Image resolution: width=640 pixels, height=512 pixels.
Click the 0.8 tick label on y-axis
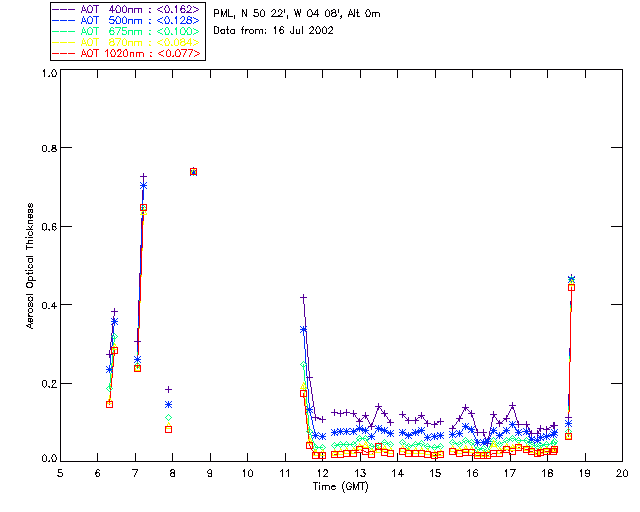click(48, 148)
